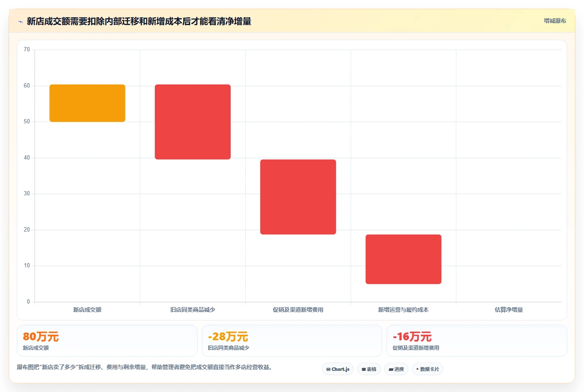Click the y-axis value 10
This screenshot has height=392, width=584.
pyautogui.click(x=27, y=266)
